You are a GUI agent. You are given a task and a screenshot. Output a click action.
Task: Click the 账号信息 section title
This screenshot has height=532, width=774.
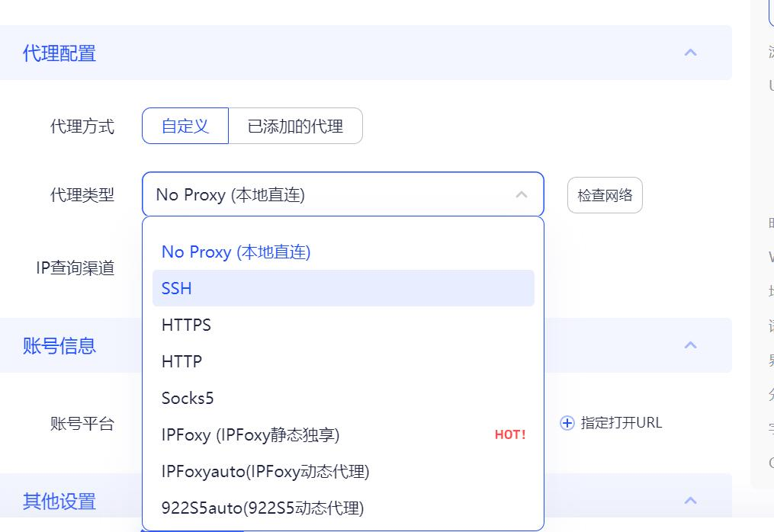pos(59,346)
